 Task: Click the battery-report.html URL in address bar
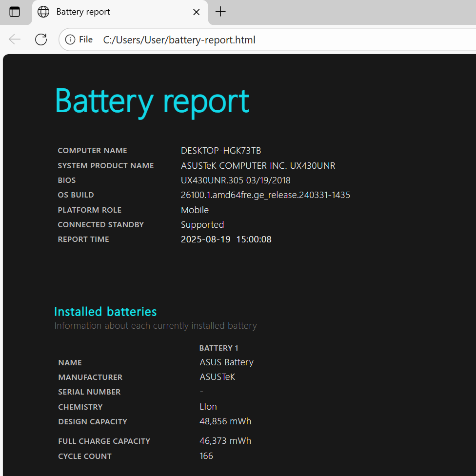pyautogui.click(x=179, y=40)
